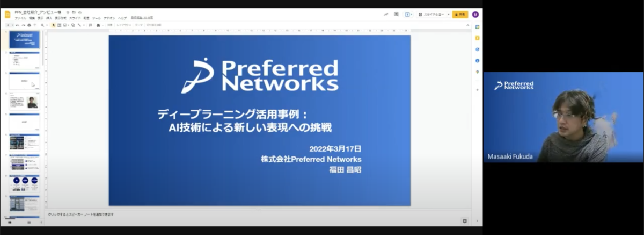
Task: Expand the line type dropdown arrow
Action: click(84, 25)
